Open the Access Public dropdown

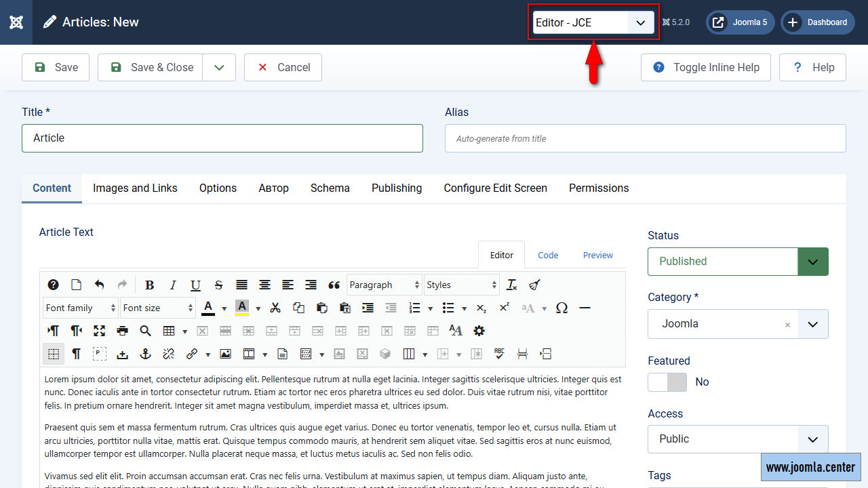(738, 439)
